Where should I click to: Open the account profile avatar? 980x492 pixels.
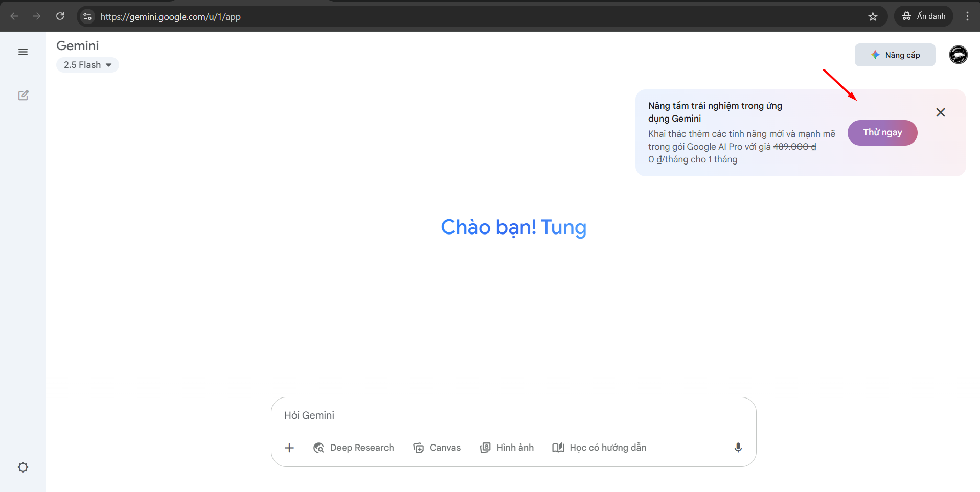(958, 55)
